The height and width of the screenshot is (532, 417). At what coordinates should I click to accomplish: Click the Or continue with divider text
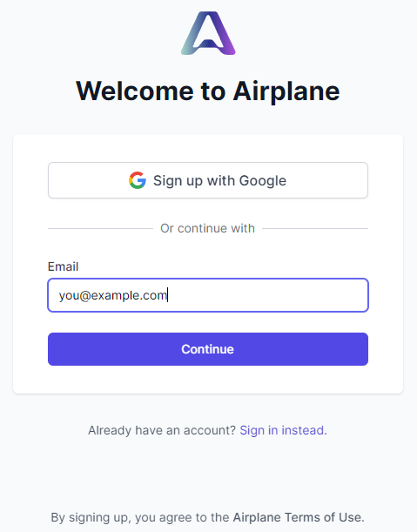point(208,228)
